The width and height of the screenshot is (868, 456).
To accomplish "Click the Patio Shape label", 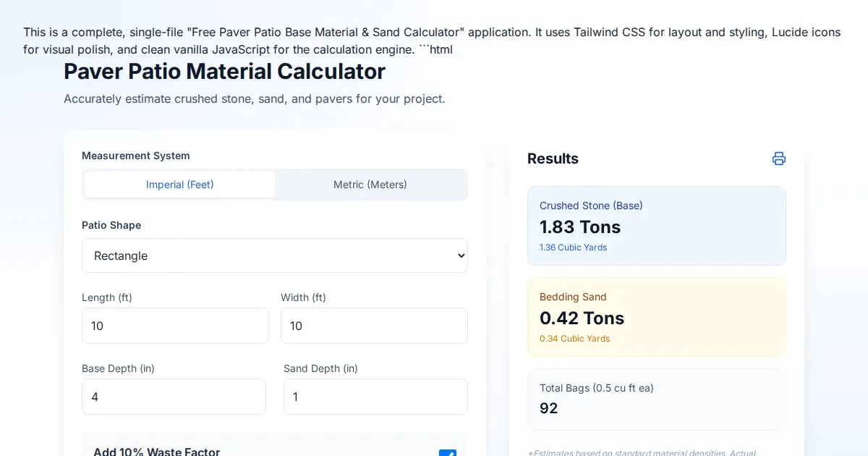I will click(111, 225).
